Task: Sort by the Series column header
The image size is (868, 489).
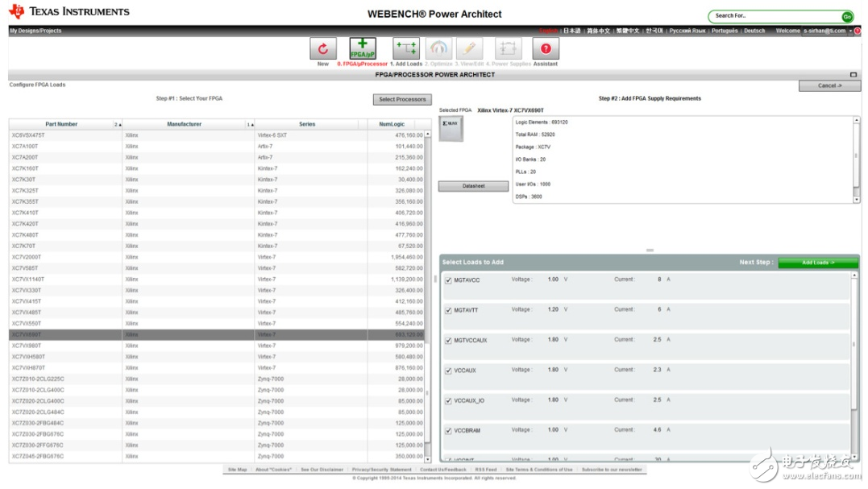Action: click(307, 124)
